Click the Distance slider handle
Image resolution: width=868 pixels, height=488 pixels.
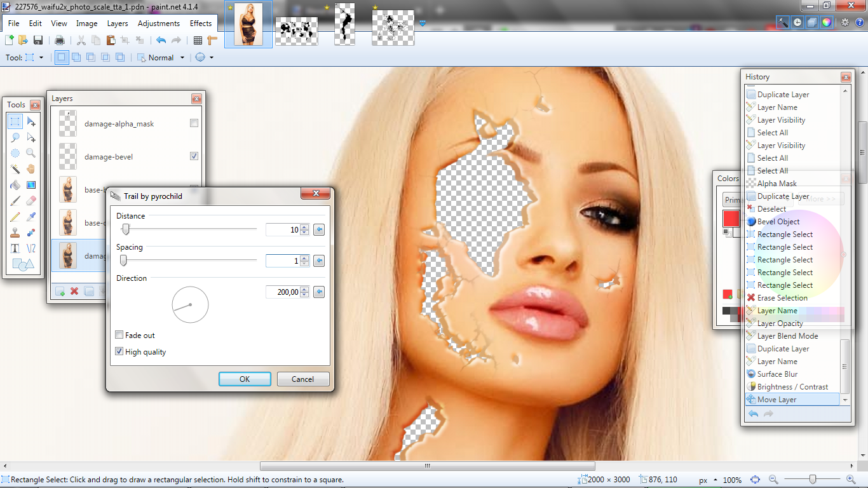(126, 229)
